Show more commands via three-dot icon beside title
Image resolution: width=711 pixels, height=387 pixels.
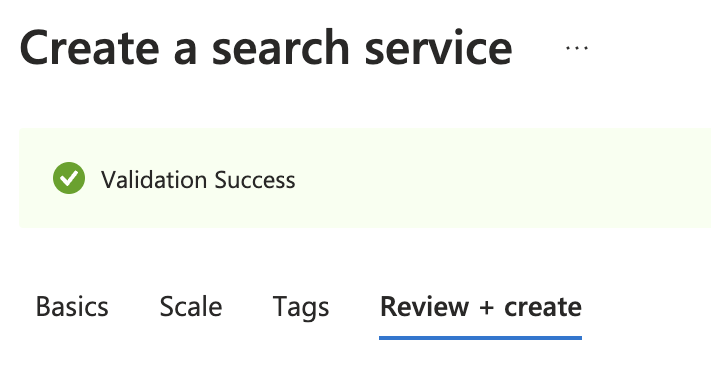point(577,48)
